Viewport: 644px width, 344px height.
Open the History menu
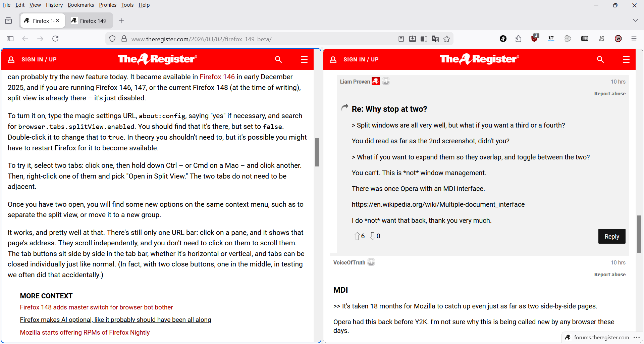54,5
